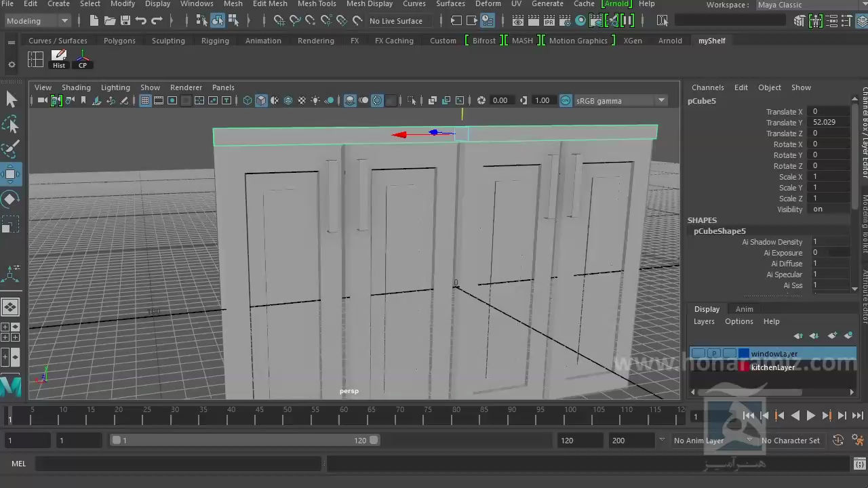This screenshot has height=488, width=868.
Task: Click the Move Layer Down icon
Action: click(814, 335)
